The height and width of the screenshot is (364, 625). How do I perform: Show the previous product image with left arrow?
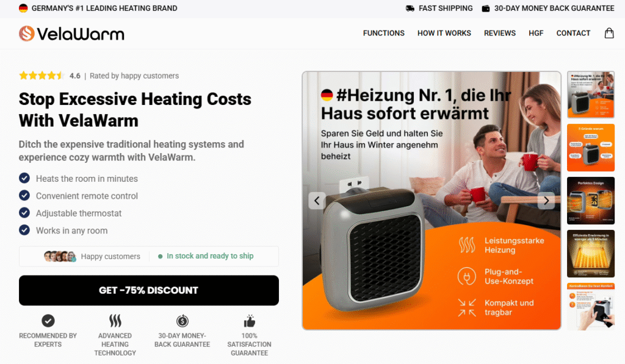317,201
